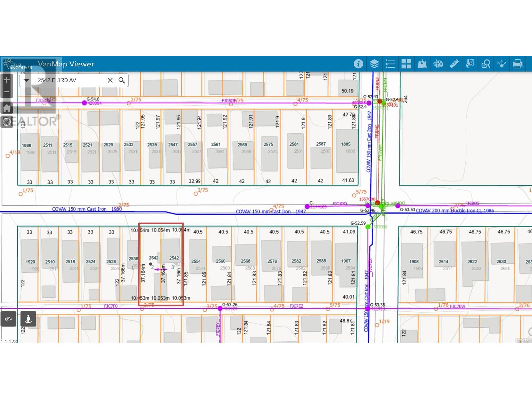Activate the select features tool
Screen dimensions: 532x399
[470, 64]
